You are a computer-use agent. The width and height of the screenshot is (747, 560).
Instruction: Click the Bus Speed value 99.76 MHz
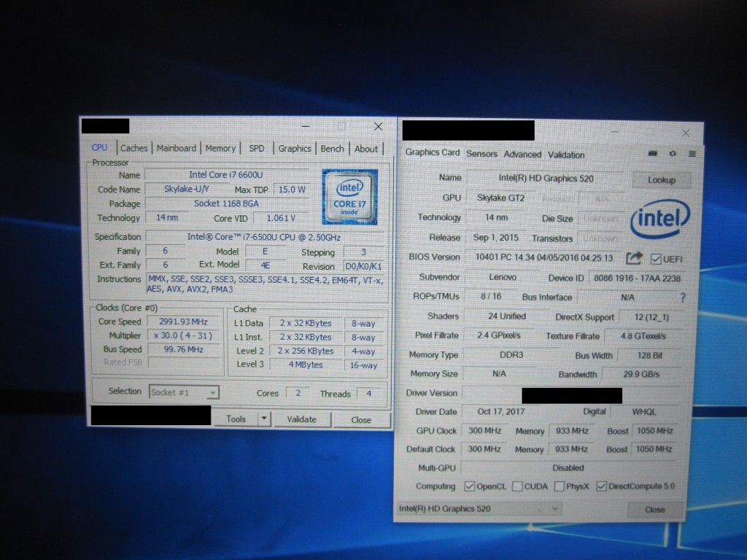(x=183, y=349)
